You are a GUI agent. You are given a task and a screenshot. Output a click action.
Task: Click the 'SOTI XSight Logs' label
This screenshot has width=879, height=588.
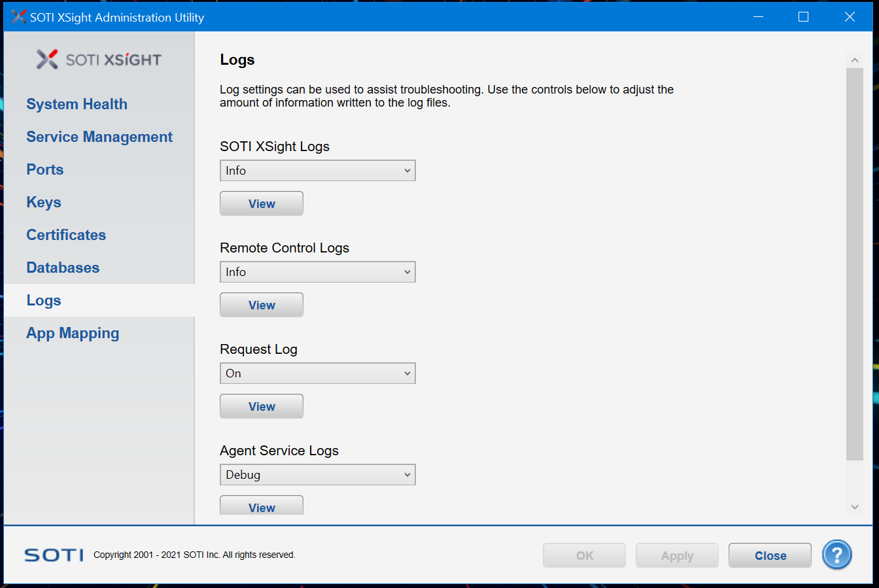tap(275, 147)
